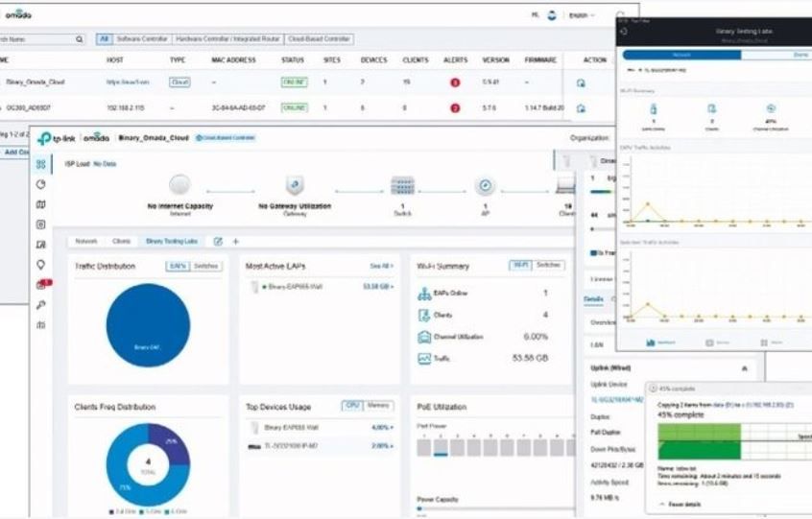Collapse copy dialog with Fewer details
Viewport: 812px width, 519px height.
[x=681, y=504]
